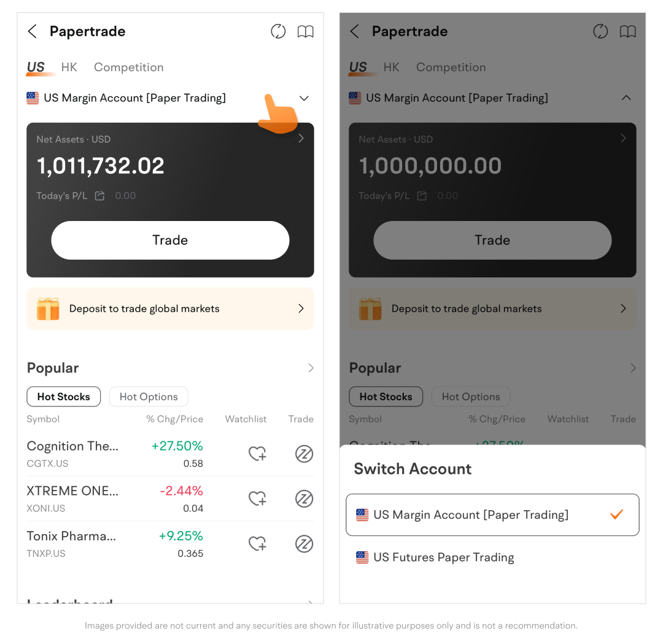This screenshot has width=663, height=644.
Task: Select US Margin Account [Paper Trading] option
Action: [x=492, y=514]
